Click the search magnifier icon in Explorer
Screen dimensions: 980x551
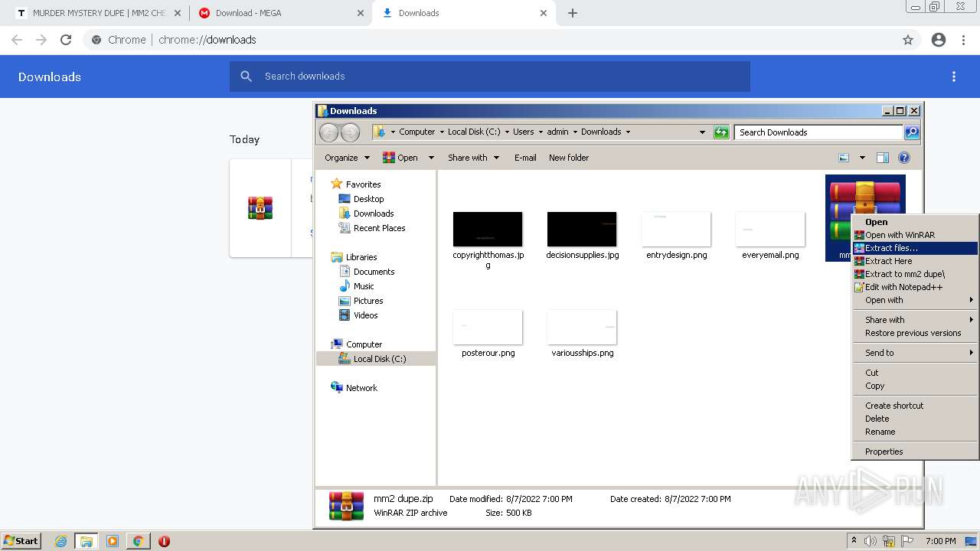912,132
